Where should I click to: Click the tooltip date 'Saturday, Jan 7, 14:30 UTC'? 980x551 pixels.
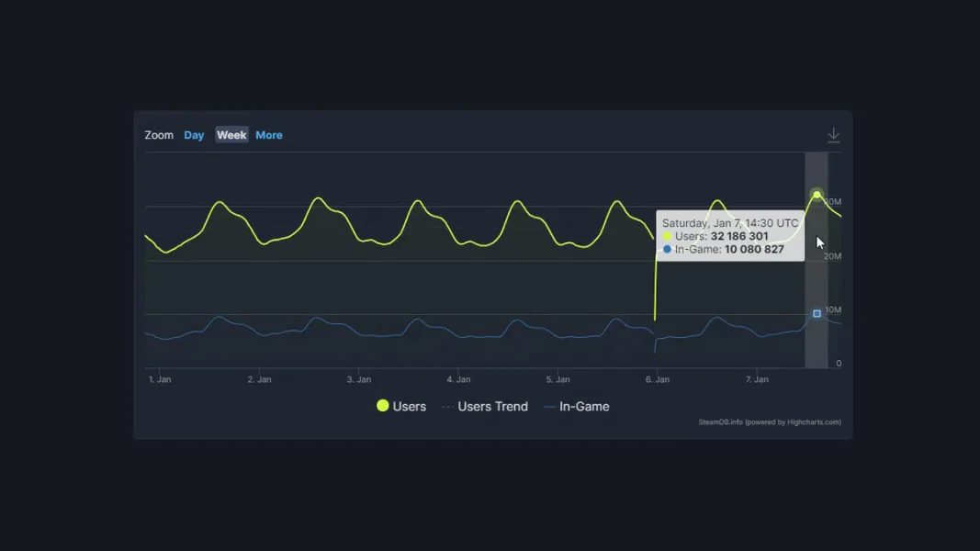tap(730, 223)
